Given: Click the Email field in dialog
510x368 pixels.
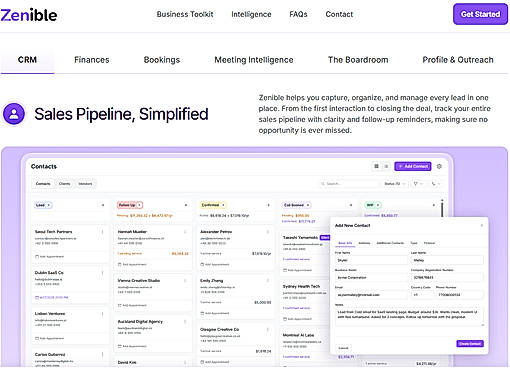Looking at the screenshot, I should [x=371, y=295].
